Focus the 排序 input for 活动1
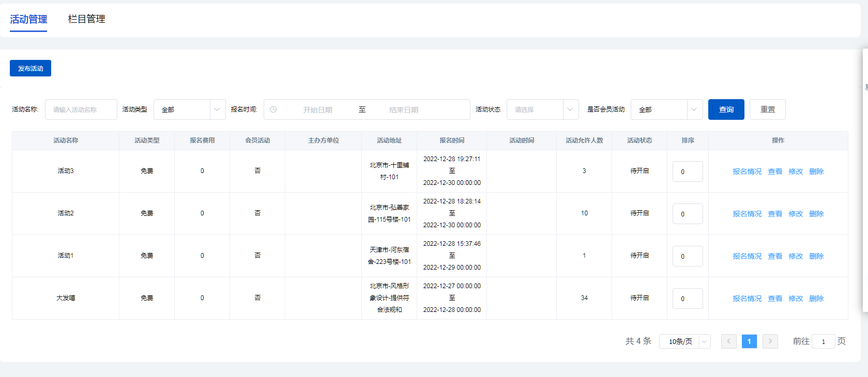 [x=688, y=256]
